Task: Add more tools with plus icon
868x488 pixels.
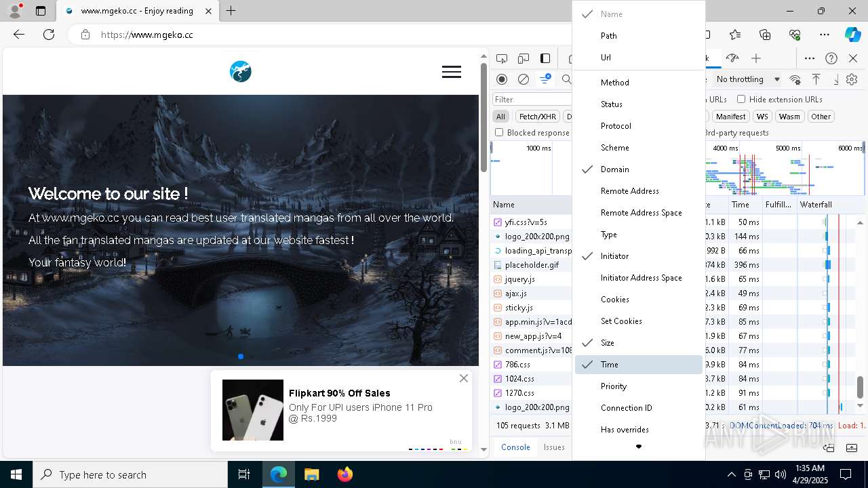Action: 756,58
